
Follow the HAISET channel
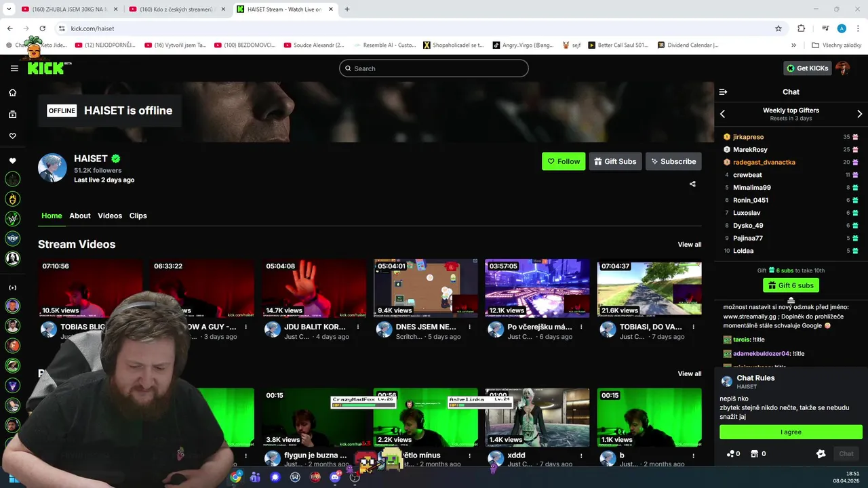(x=564, y=161)
